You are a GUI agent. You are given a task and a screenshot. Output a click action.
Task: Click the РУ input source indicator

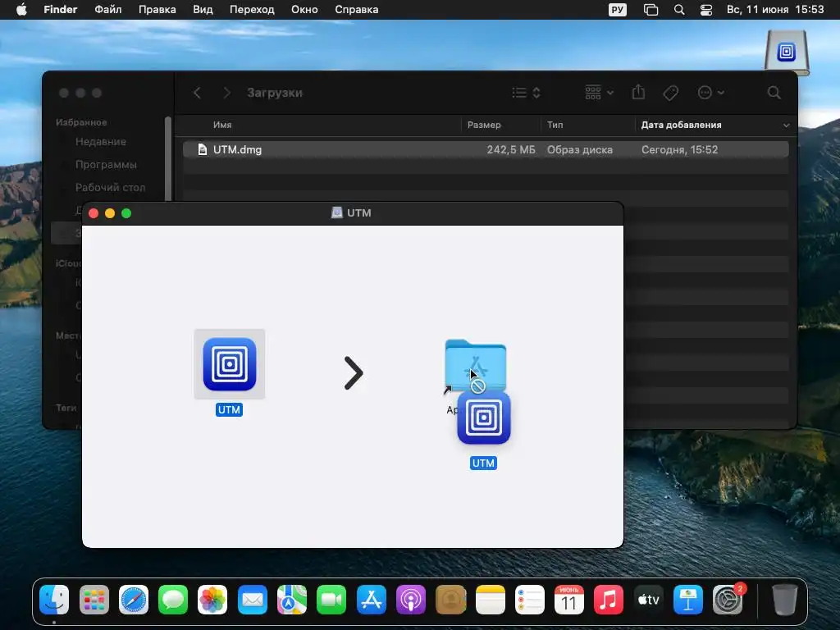617,10
